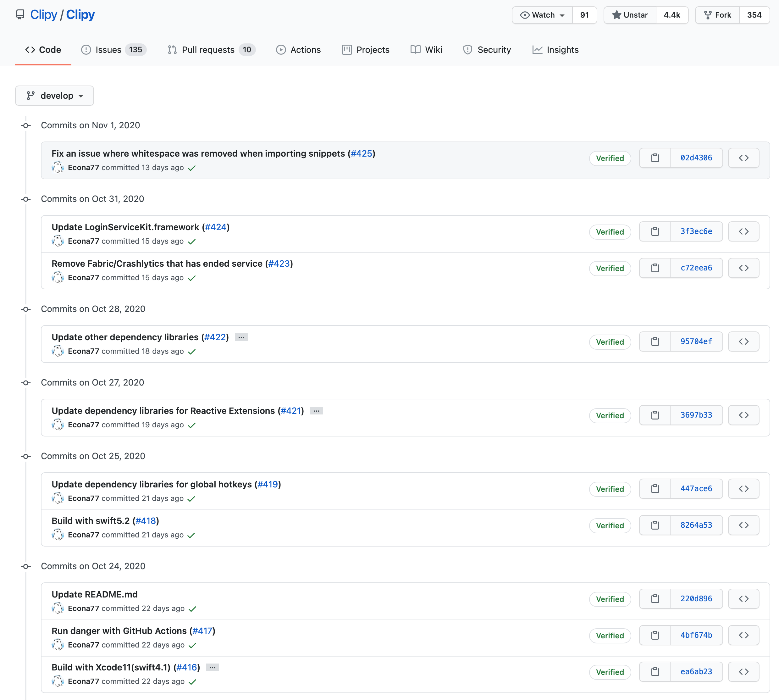Open Verified badge on commit c72eea6
The image size is (779, 700).
coord(610,269)
